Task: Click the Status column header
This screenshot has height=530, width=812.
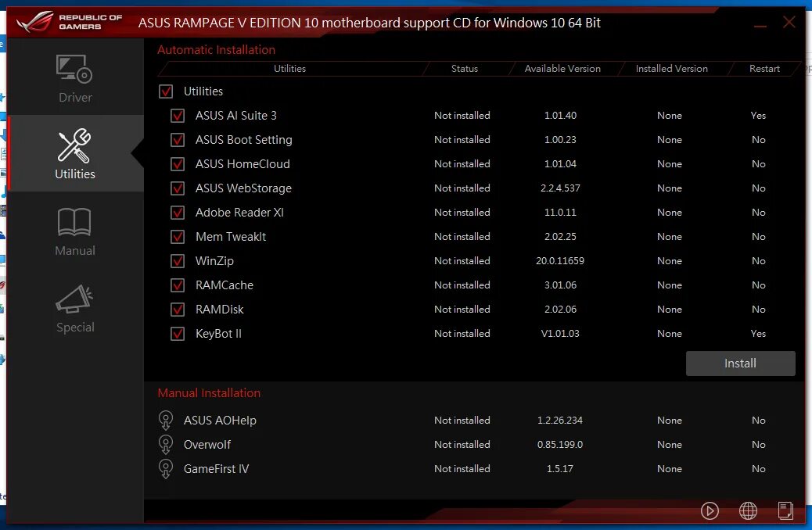Action: tap(465, 68)
